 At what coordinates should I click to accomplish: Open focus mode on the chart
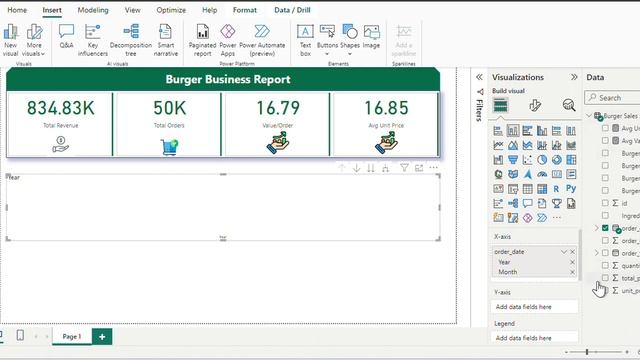pyautogui.click(x=419, y=168)
